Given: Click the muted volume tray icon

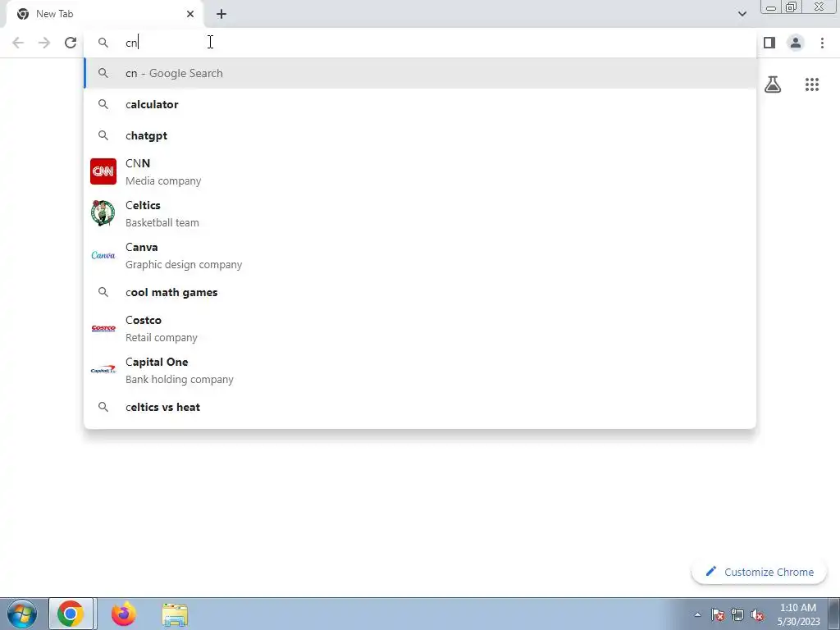Looking at the screenshot, I should click(x=757, y=614).
